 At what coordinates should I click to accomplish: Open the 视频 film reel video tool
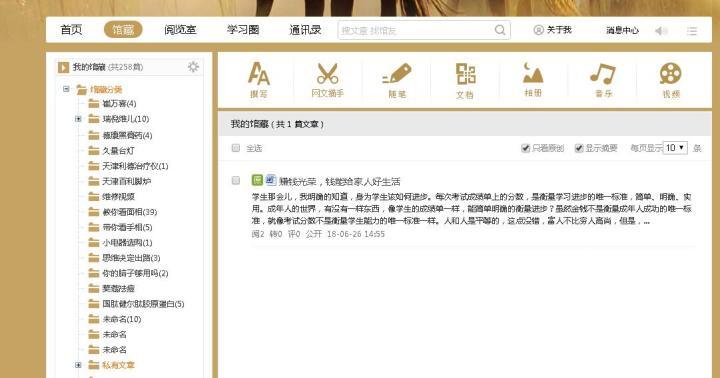coord(670,80)
